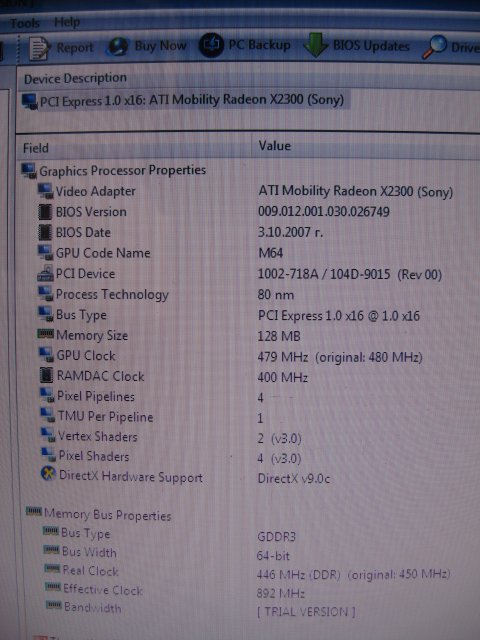Click the BIOS Updates green arrow
The width and height of the screenshot is (480, 640).
316,45
